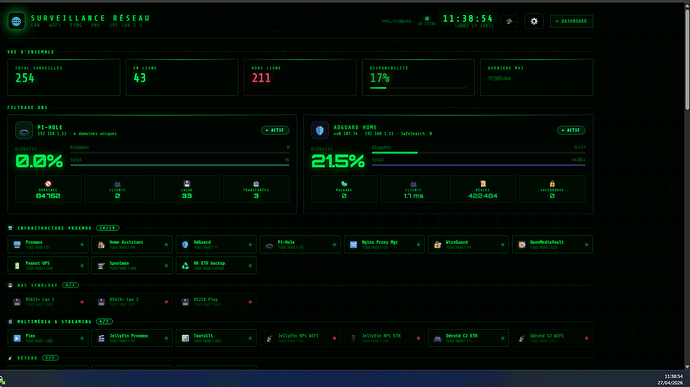Click the Hors Ligne 211 card

300,77
